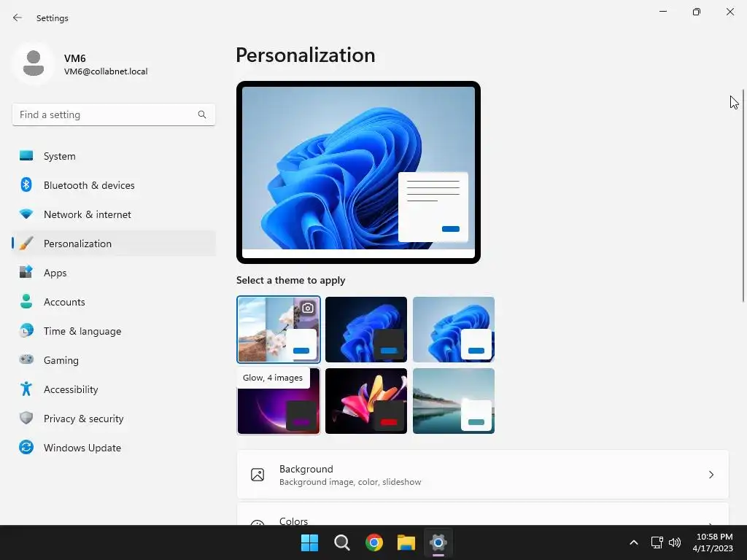747x560 pixels.
Task: Open Windows Update page
Action: tap(114, 447)
